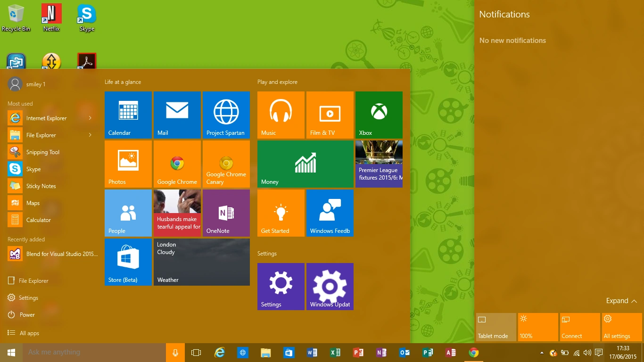Viewport: 644px width, 362px height.
Task: Open the Weather tile showing London Cloudy
Action: (202, 262)
